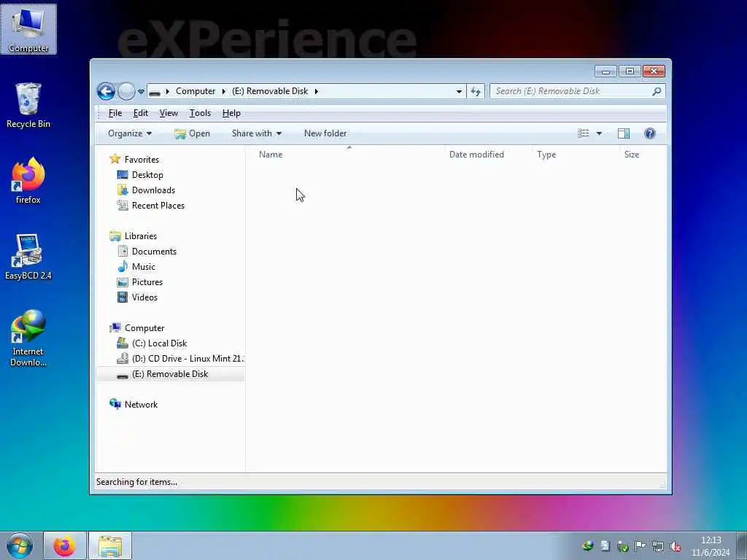Select (D:) CD Drive Linux Mint

[181, 359]
